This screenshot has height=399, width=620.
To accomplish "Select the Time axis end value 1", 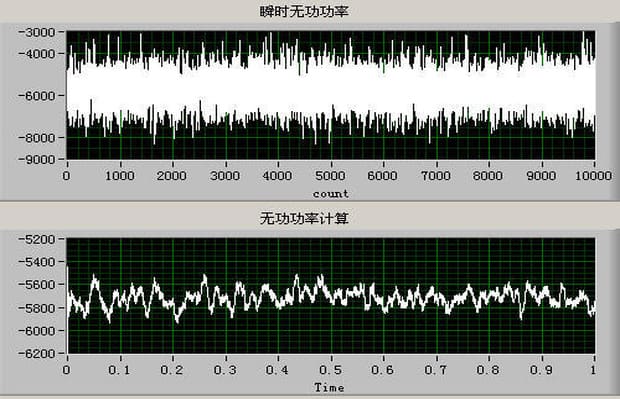I will coord(593,370).
